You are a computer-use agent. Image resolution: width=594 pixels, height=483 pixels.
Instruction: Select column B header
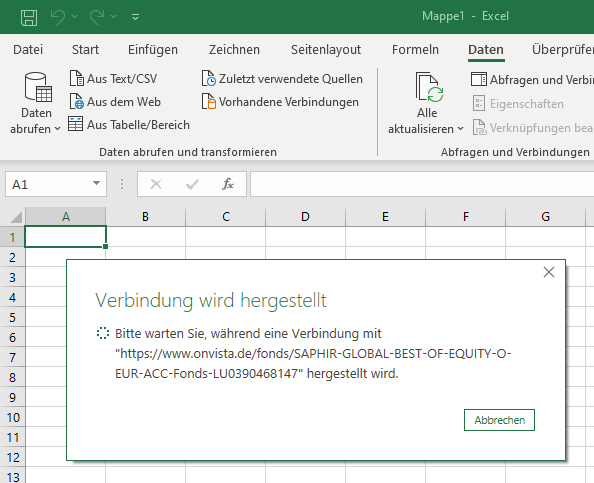tap(145, 217)
